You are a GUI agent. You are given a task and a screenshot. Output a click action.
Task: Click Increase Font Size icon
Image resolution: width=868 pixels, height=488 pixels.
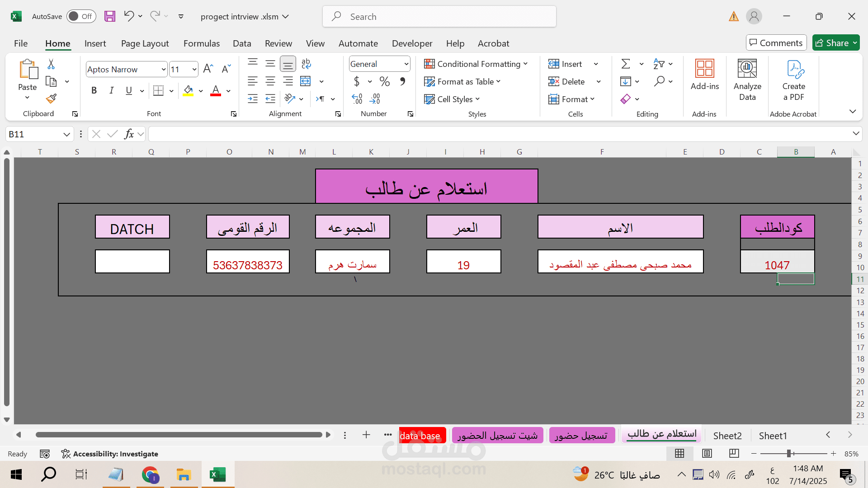tap(208, 69)
